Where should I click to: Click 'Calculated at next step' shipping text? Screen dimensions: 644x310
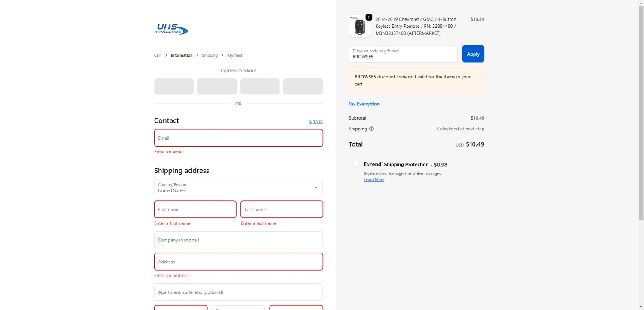(461, 129)
